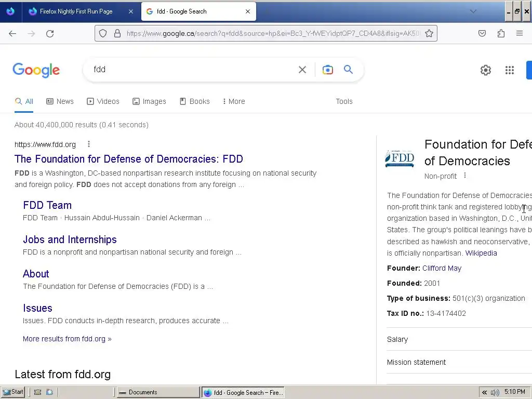Click the fdd - Google Search taskbar button
The height and width of the screenshot is (399, 532).
(243, 393)
